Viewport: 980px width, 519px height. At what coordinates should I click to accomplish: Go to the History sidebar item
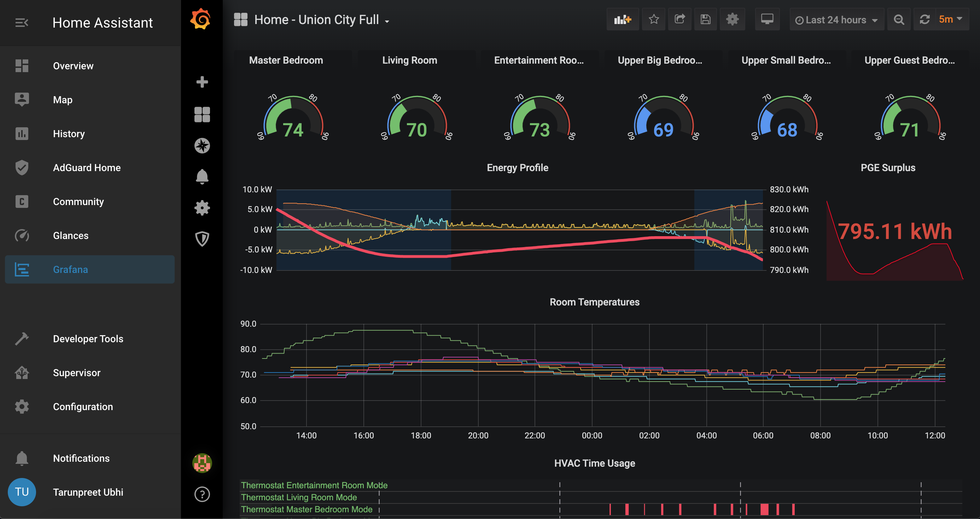(69, 134)
